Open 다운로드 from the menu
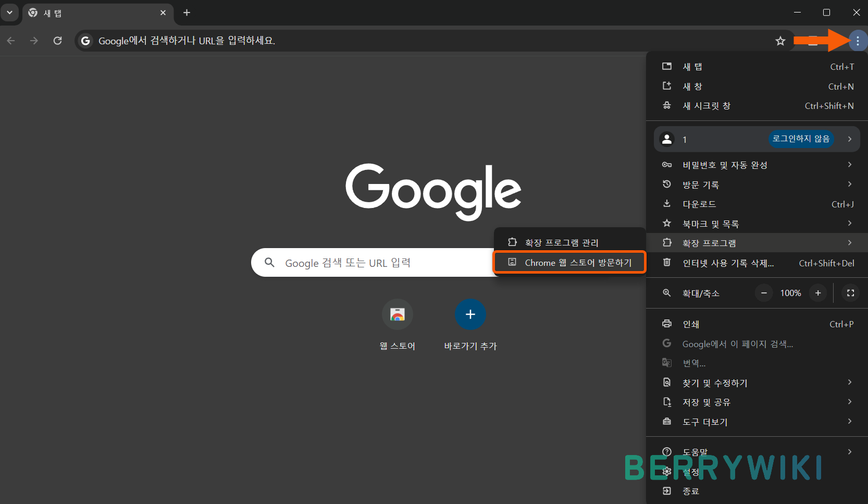The width and height of the screenshot is (868, 504). pyautogui.click(x=757, y=204)
